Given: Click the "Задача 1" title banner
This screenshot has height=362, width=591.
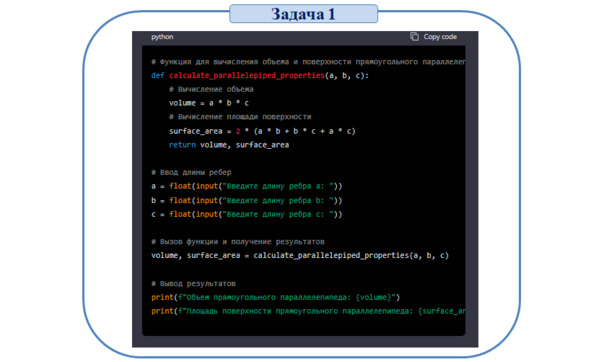Looking at the screenshot, I should coord(303,14).
